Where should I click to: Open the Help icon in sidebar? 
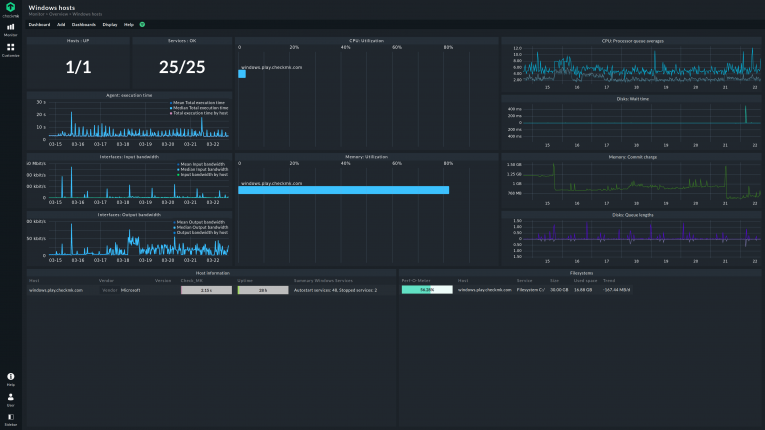point(10,377)
